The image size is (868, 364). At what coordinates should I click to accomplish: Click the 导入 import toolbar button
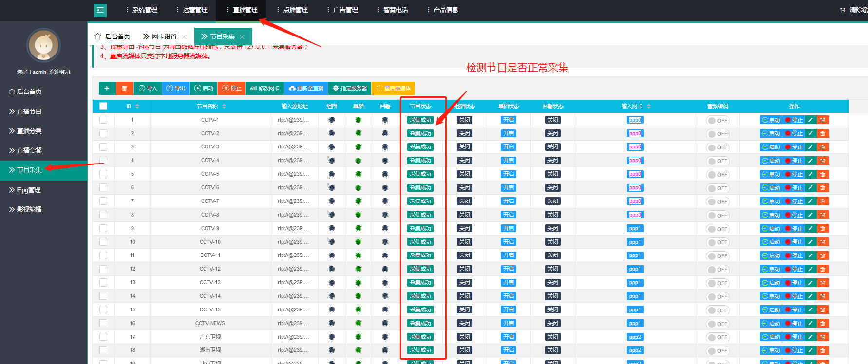pyautogui.click(x=148, y=88)
